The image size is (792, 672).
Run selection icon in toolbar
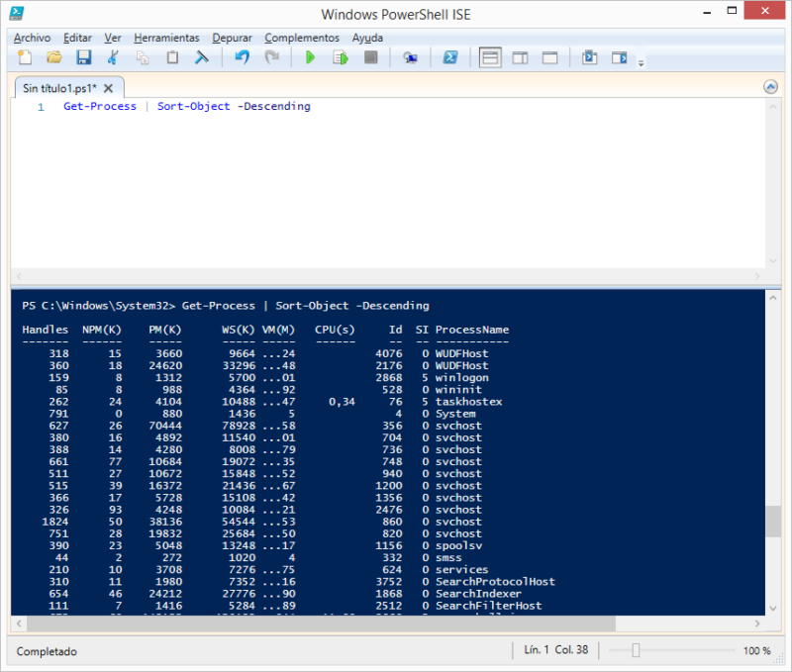341,57
